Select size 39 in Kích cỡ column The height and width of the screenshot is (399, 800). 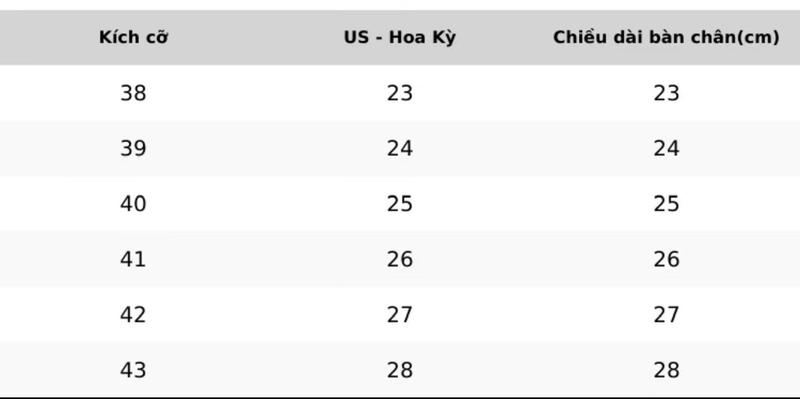(133, 148)
